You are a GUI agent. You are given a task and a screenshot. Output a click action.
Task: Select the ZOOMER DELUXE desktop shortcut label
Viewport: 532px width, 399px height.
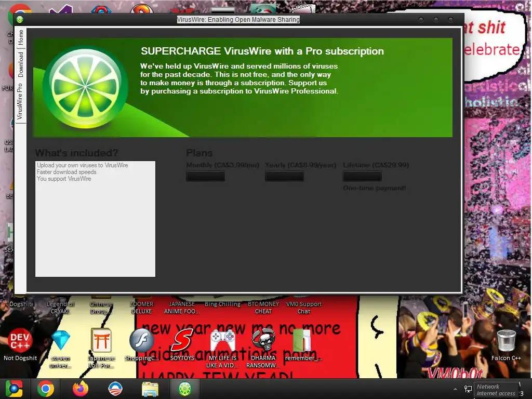tap(141, 308)
